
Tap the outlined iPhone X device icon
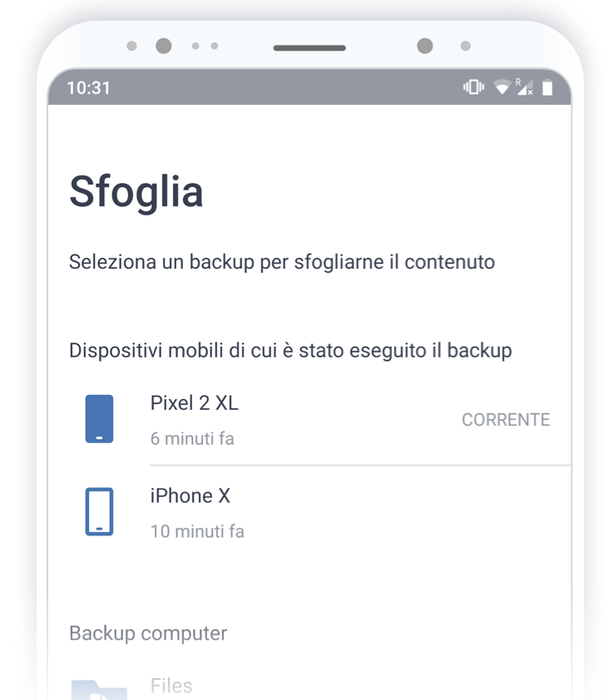[x=99, y=511]
